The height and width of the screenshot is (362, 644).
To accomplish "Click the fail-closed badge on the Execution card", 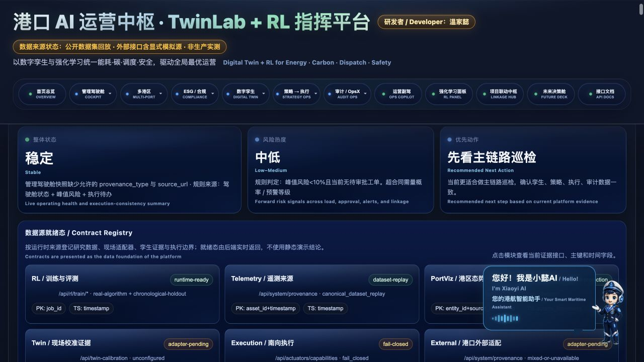I will [x=395, y=344].
